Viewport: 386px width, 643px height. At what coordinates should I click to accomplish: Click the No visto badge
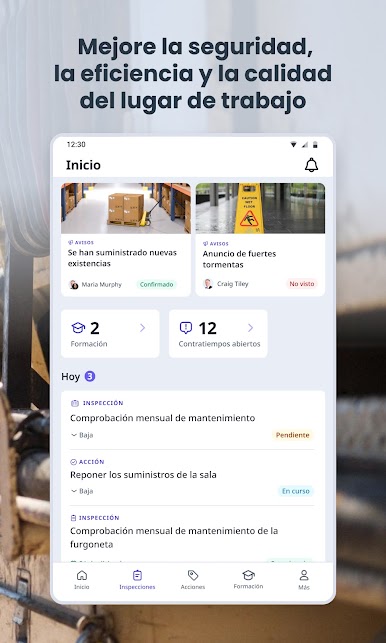(x=302, y=284)
